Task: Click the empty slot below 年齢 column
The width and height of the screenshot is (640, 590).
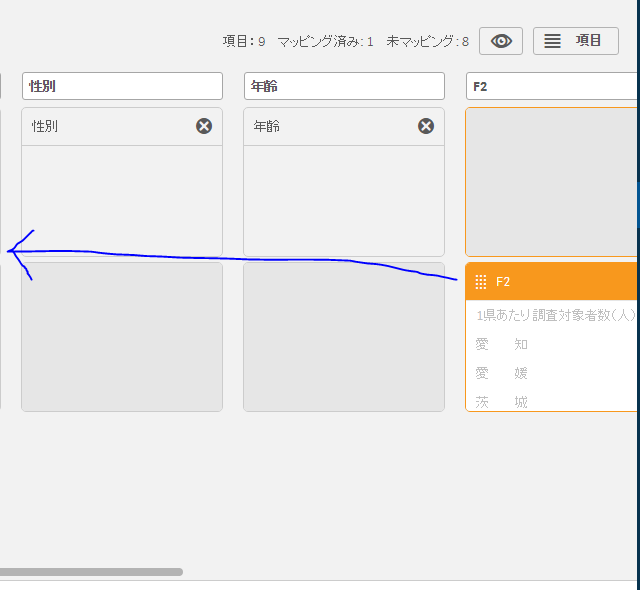Action: coord(344,337)
